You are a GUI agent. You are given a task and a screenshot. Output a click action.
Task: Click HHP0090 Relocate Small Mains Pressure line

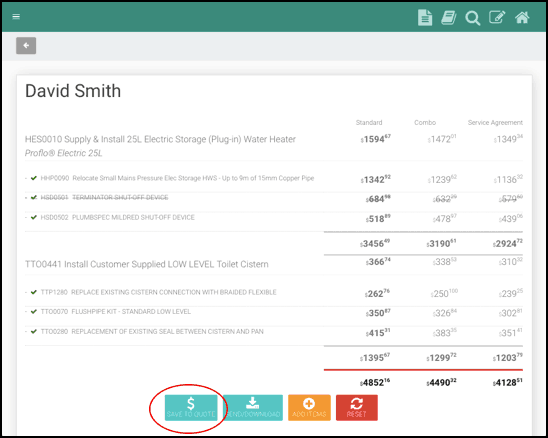pyautogui.click(x=177, y=178)
